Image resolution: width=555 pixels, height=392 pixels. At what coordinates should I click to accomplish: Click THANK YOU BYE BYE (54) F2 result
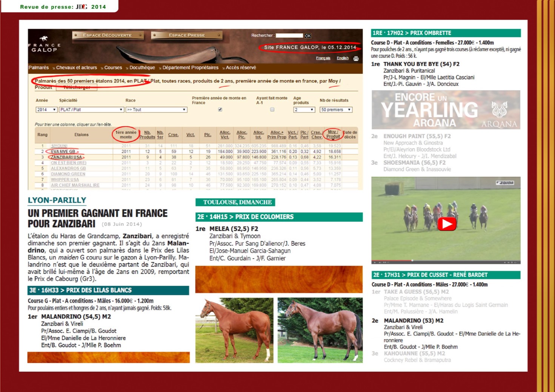pos(421,64)
